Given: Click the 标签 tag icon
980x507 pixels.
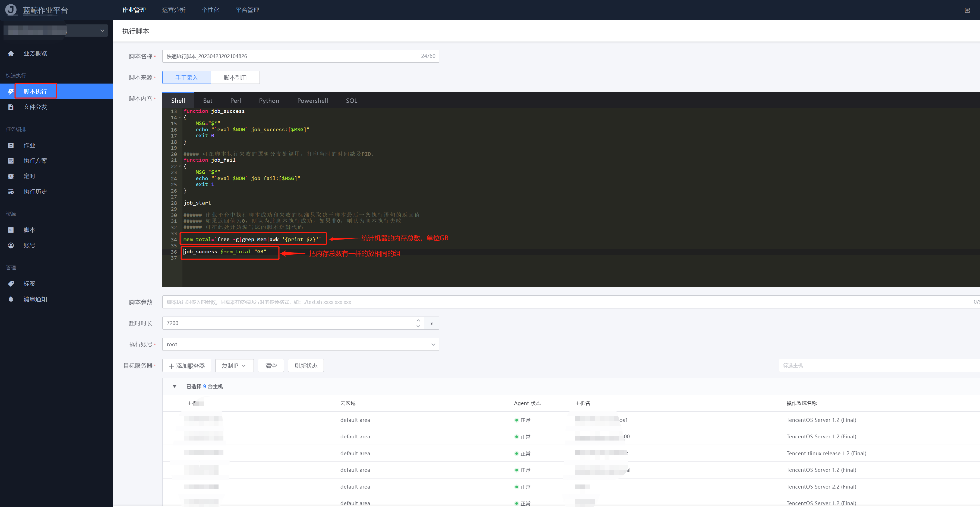Looking at the screenshot, I should tap(11, 284).
